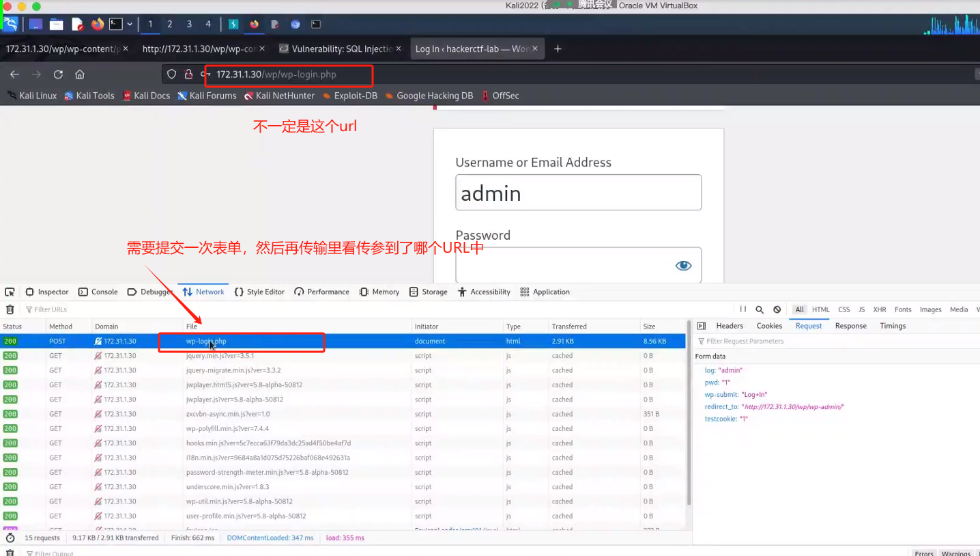The height and width of the screenshot is (556, 980).
Task: Click the Username or Email Address field
Action: click(578, 193)
